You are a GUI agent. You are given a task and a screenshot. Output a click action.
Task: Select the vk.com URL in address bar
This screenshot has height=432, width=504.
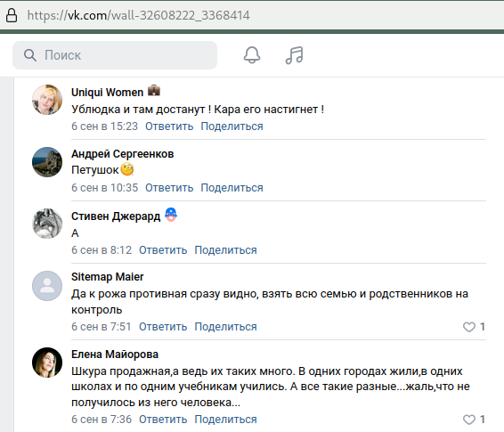click(139, 15)
